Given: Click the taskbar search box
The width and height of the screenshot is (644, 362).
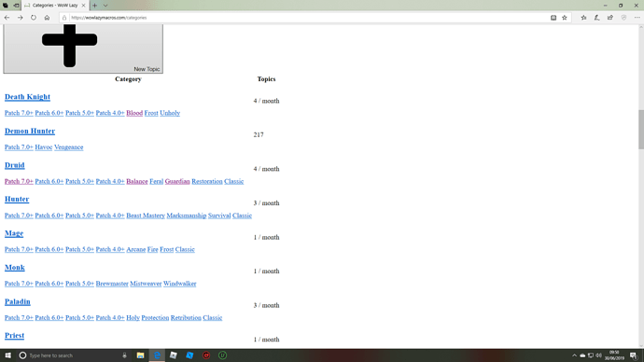Looking at the screenshot, I should (74, 355).
